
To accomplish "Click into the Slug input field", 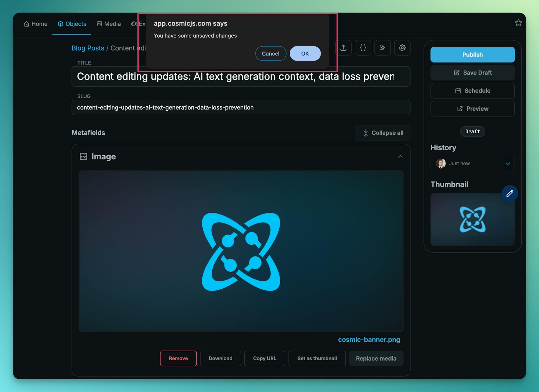I will (x=241, y=107).
